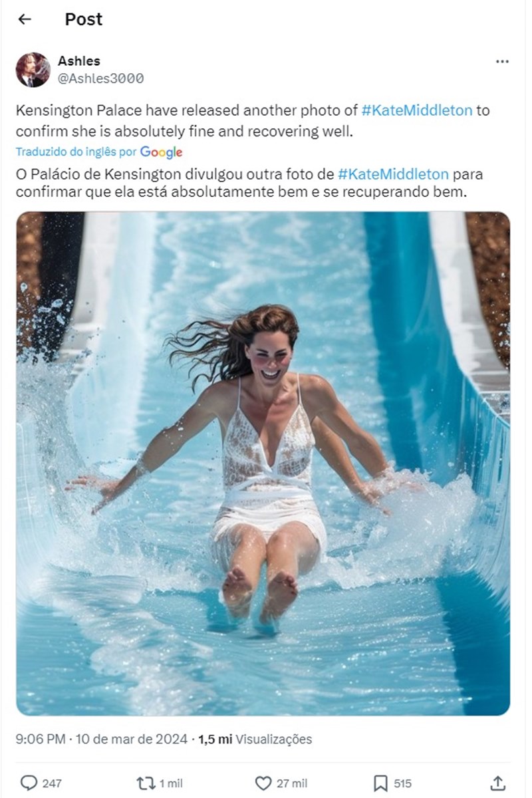The image size is (532, 798).
Task: Click the Post page heading
Action: 84,19
